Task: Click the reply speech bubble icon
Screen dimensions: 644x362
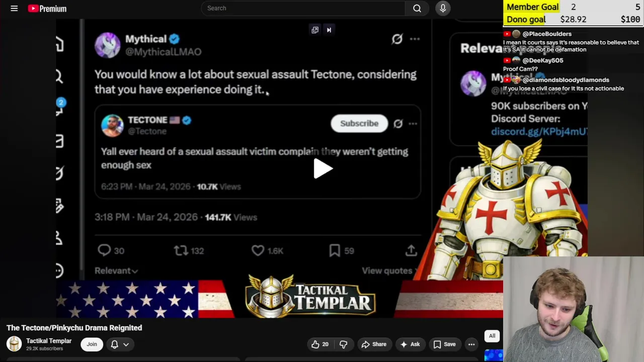Action: point(104,250)
